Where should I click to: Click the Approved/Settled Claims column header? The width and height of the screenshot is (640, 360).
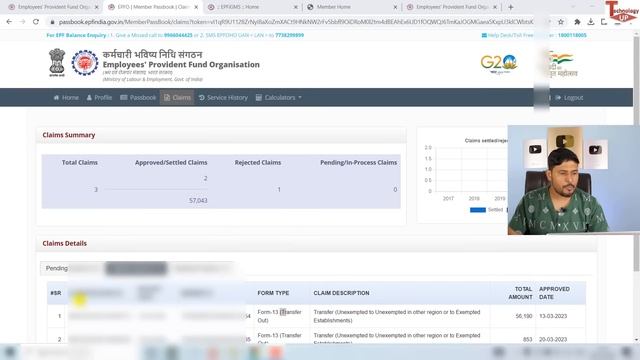click(x=171, y=162)
